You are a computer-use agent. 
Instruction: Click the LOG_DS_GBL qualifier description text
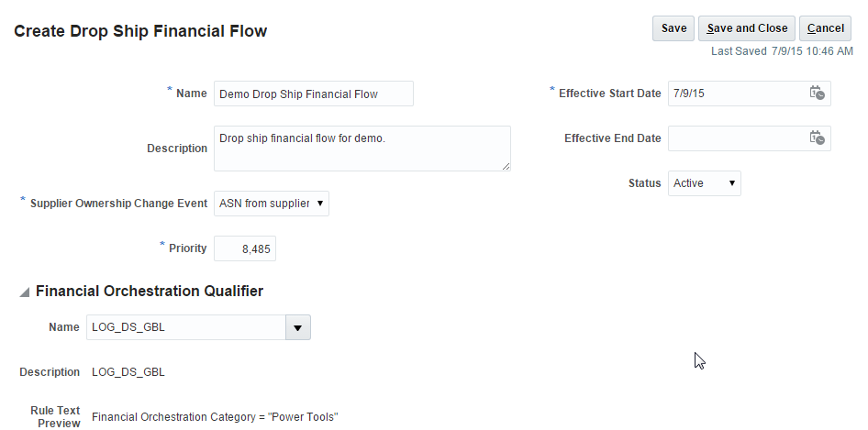128,372
